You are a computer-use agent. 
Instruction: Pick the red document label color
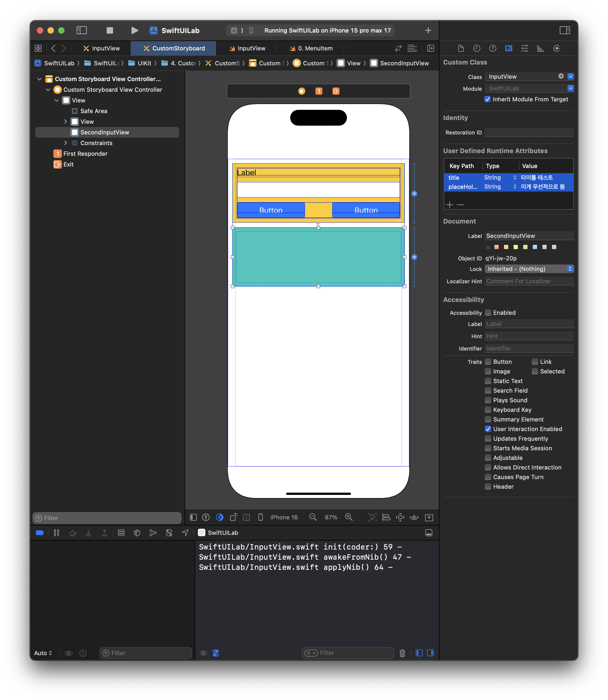pyautogui.click(x=497, y=247)
